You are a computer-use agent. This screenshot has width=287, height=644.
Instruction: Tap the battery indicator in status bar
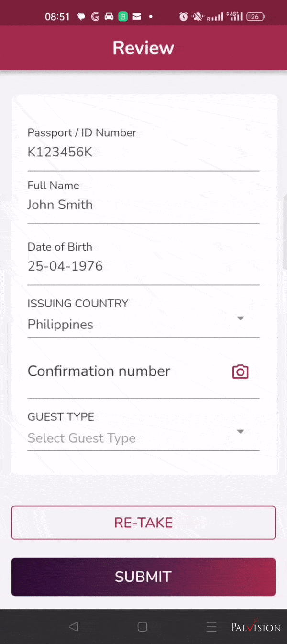[255, 17]
